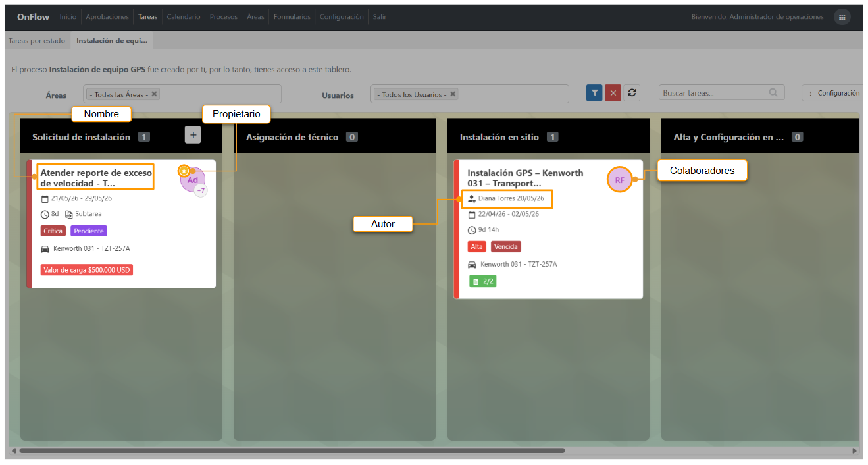Open the Áreas filter dropdown
Image resolution: width=868 pixels, height=465 pixels.
182,94
